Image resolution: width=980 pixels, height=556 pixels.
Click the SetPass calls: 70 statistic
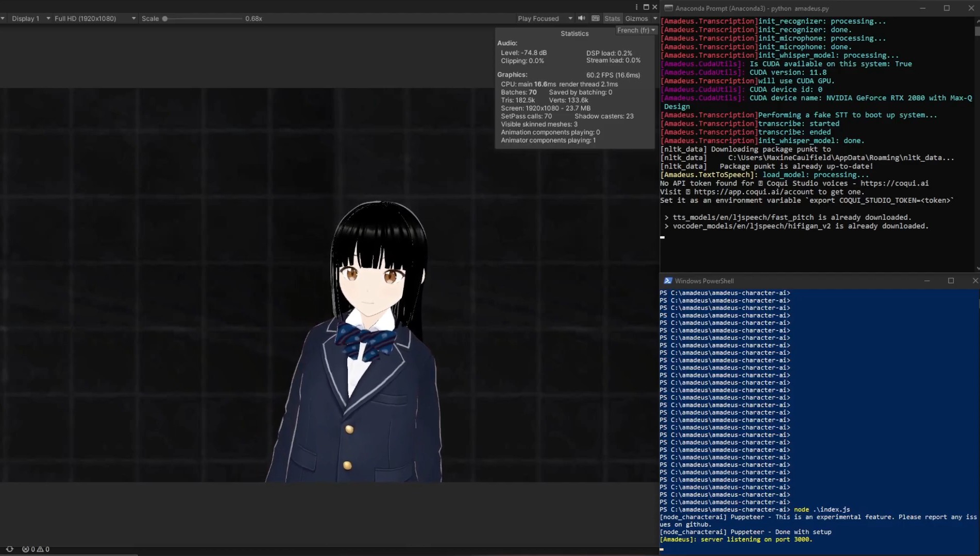(x=526, y=116)
